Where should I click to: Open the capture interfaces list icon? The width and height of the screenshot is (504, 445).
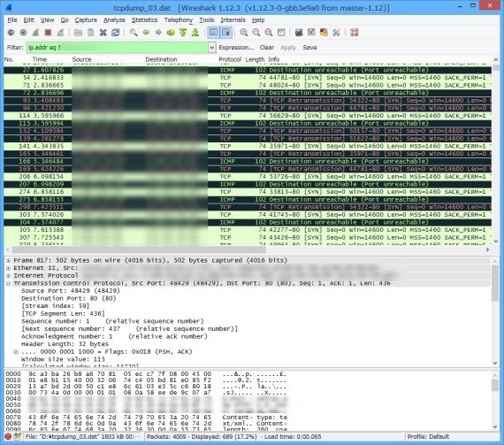pyautogui.click(x=11, y=33)
